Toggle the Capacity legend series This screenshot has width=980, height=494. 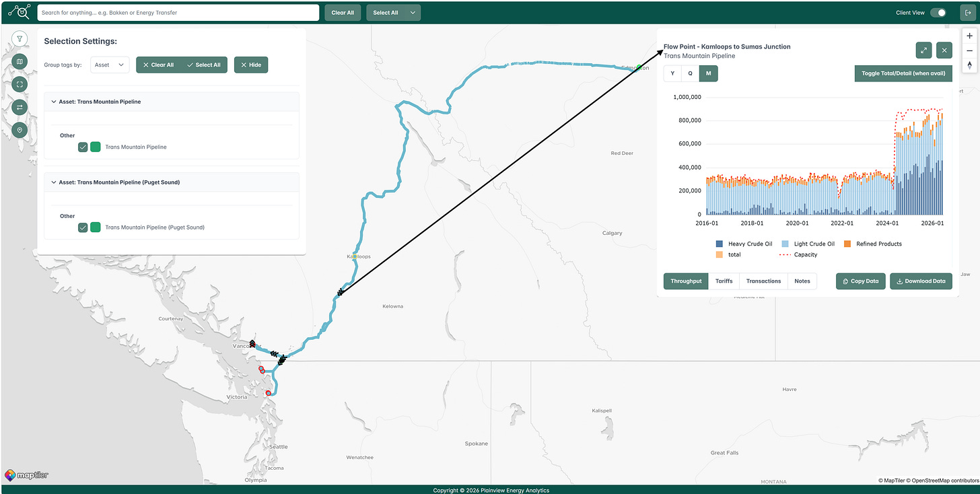pos(798,254)
